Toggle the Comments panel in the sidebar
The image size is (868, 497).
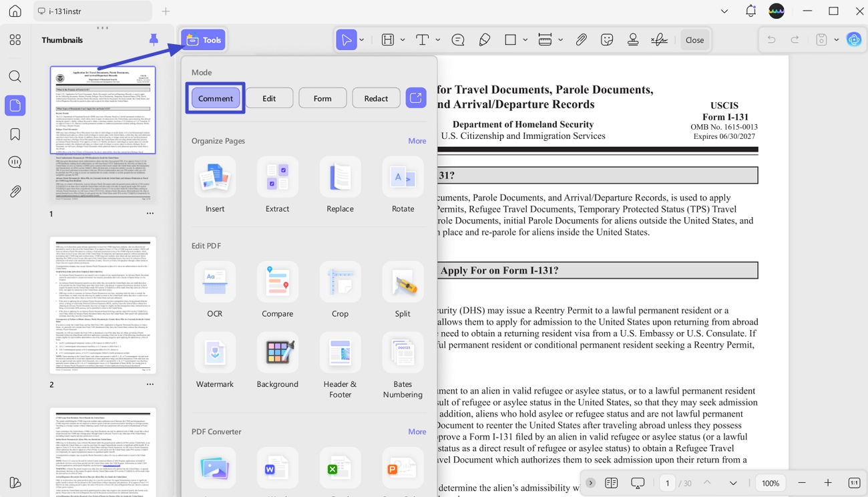(x=15, y=162)
